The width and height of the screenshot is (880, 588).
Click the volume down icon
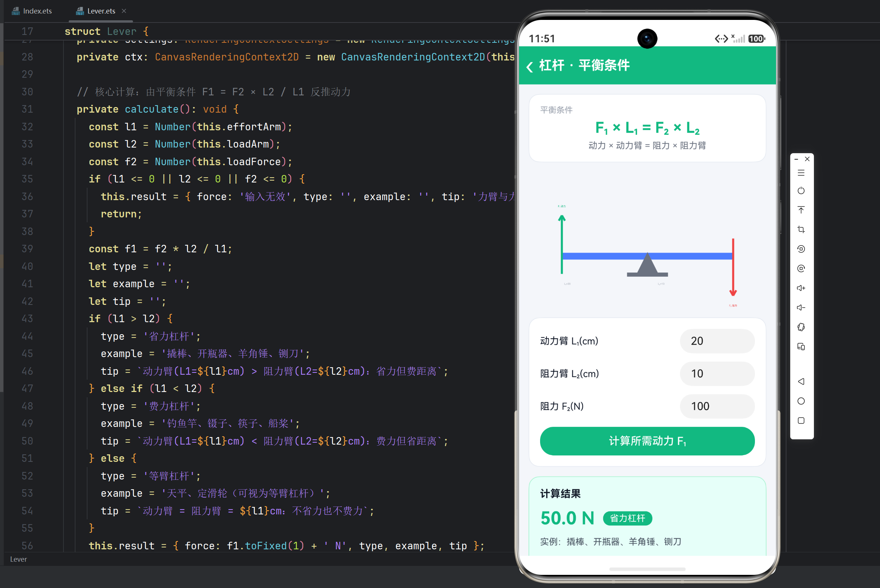click(x=801, y=308)
